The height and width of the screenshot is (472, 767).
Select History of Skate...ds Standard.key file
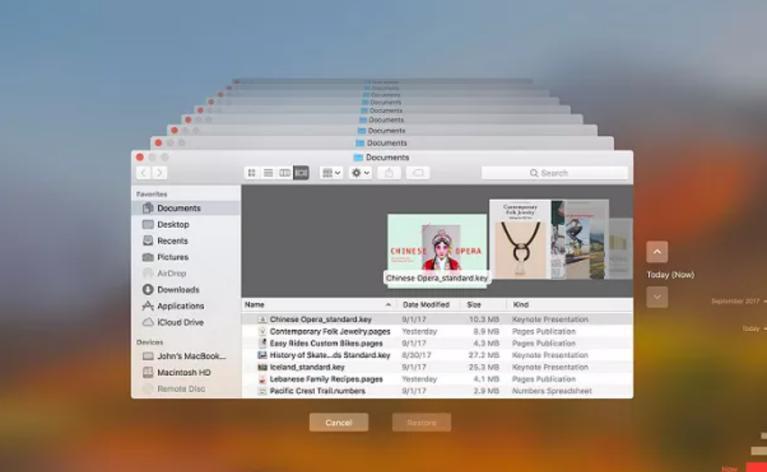(x=437, y=355)
